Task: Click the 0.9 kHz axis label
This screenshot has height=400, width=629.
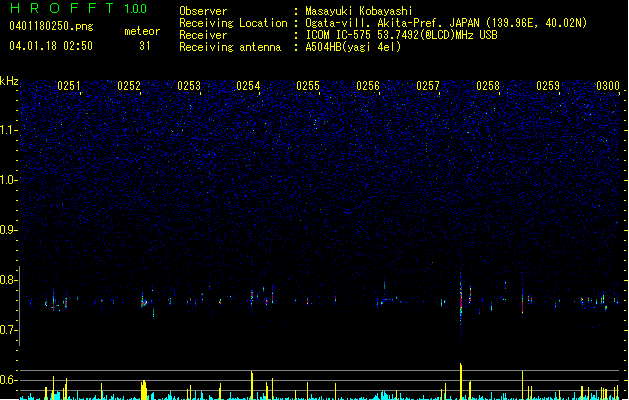Action: pyautogui.click(x=9, y=230)
